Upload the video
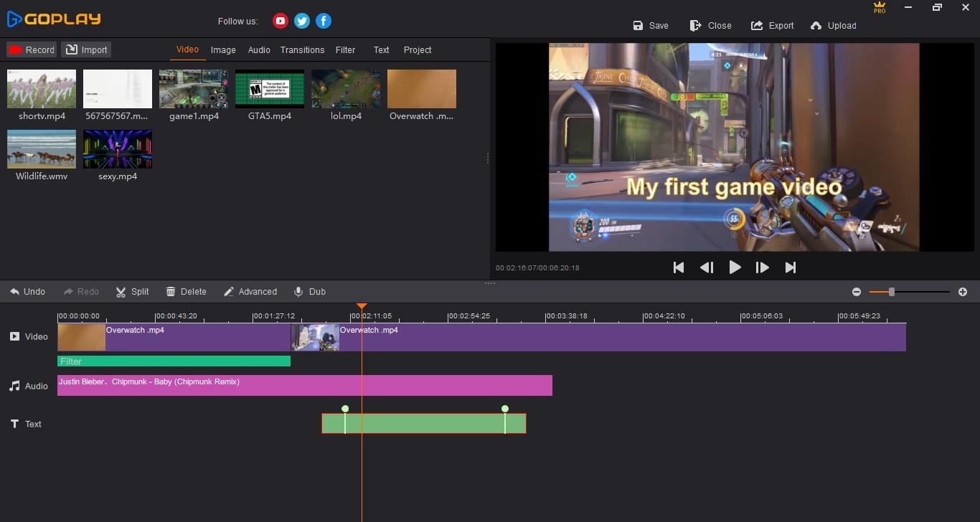 [833, 25]
